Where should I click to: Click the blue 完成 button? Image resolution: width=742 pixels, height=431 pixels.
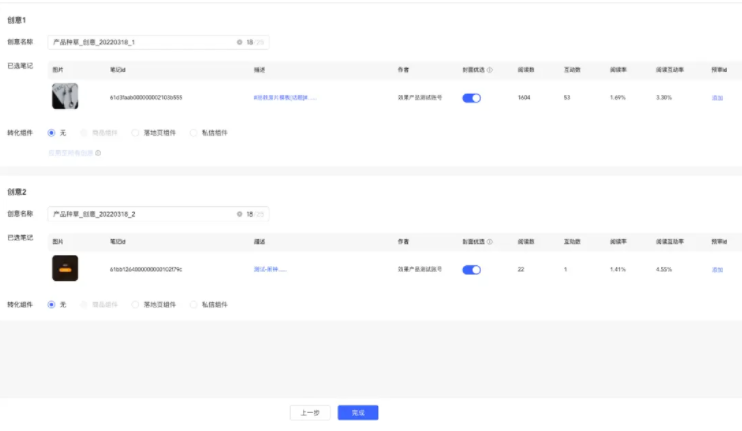pos(358,413)
